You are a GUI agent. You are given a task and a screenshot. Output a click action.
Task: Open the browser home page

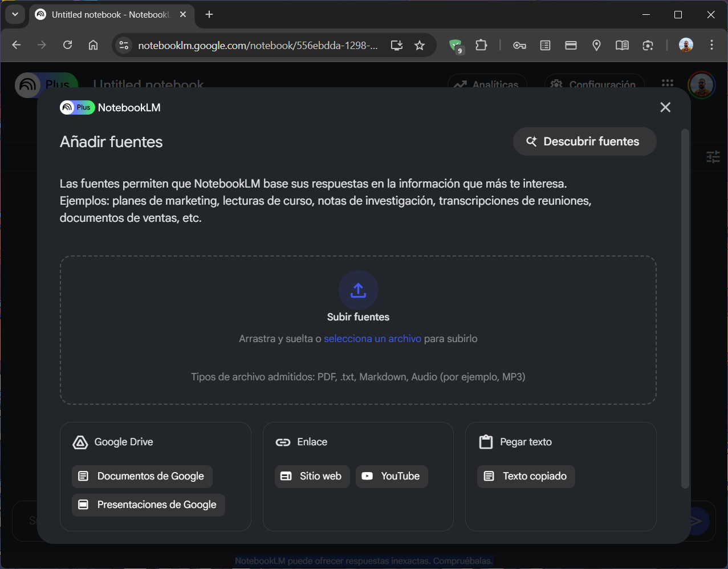coord(93,45)
